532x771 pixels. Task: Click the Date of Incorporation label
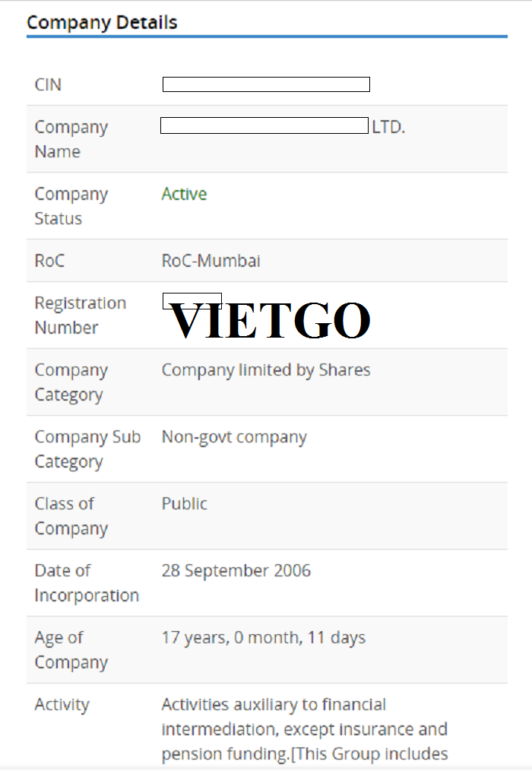tap(87, 582)
